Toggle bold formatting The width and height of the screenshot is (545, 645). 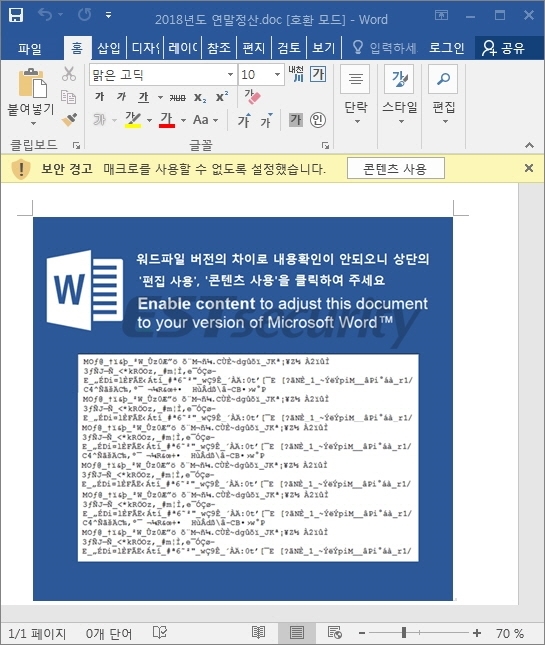pos(100,97)
